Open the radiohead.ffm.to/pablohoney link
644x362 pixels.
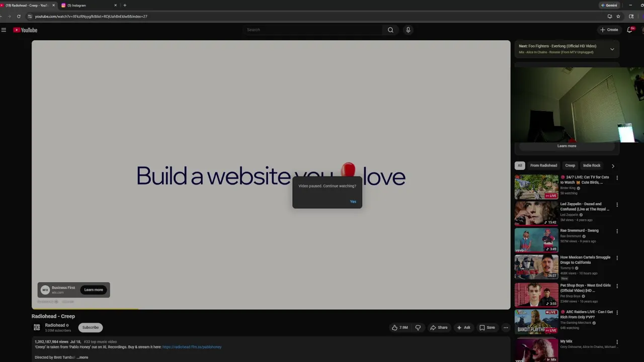click(192, 347)
